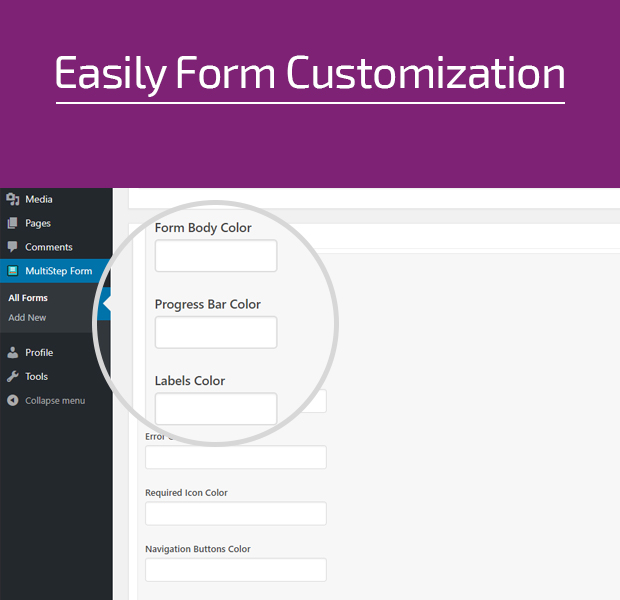The image size is (620, 600).
Task: Click the Required Icon Color field
Action: coord(236,513)
